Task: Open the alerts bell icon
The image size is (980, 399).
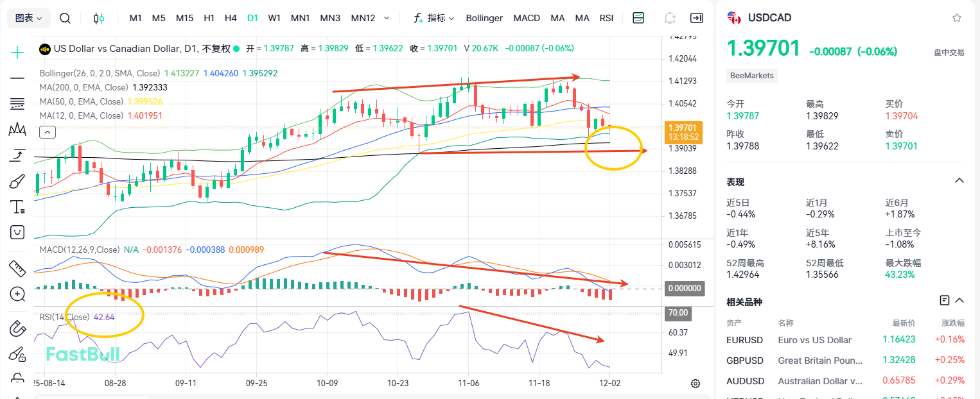Action: point(669,18)
